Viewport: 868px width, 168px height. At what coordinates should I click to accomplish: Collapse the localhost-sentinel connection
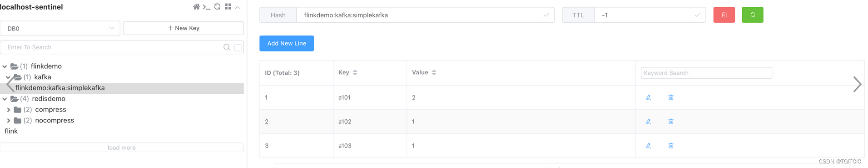click(x=238, y=7)
